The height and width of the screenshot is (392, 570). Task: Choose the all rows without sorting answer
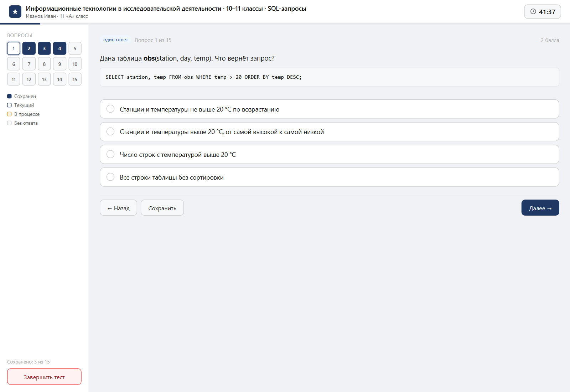coord(329,177)
